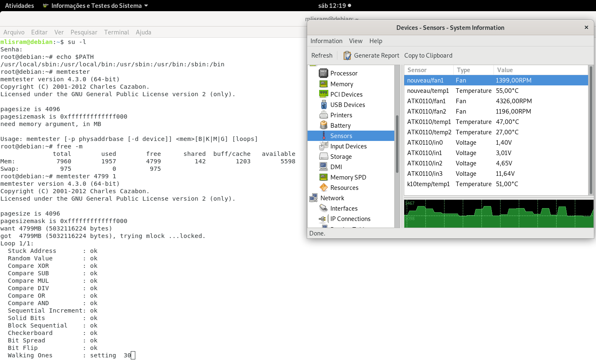Select the Network category row
This screenshot has height=364, width=596.
tap(351, 198)
